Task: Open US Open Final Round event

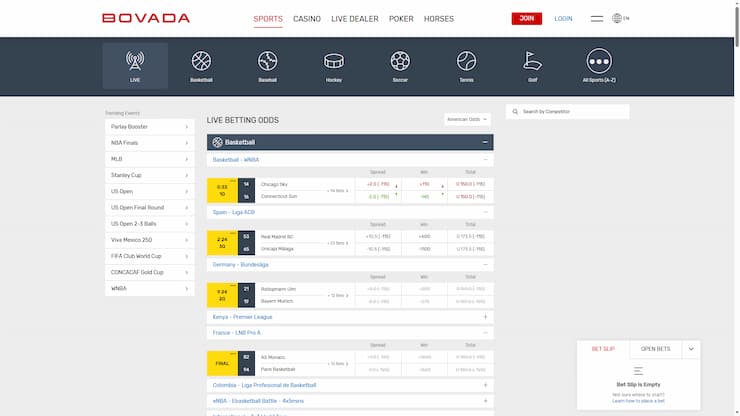Action: tap(150, 207)
